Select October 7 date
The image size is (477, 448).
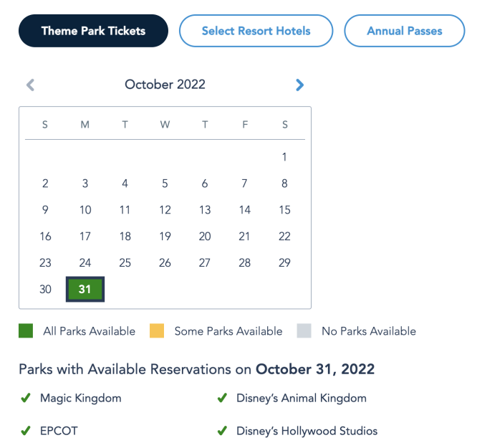pos(244,184)
